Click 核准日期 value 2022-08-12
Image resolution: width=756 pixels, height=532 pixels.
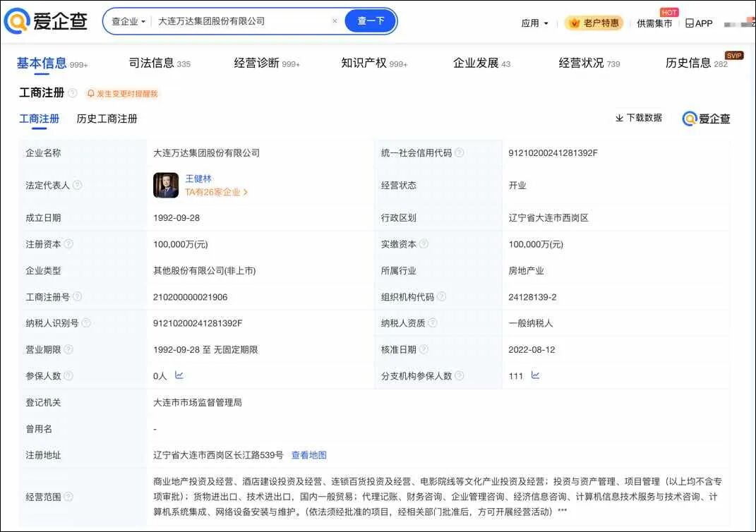(532, 350)
